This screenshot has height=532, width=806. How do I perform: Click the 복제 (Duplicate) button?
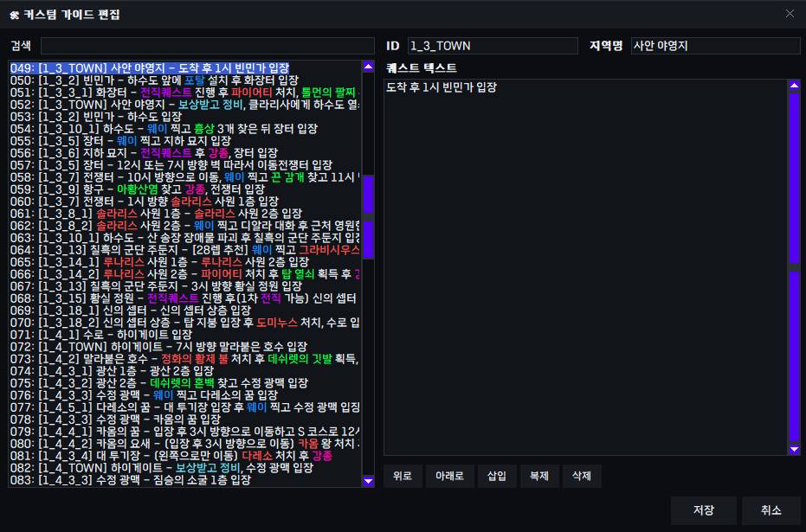538,476
